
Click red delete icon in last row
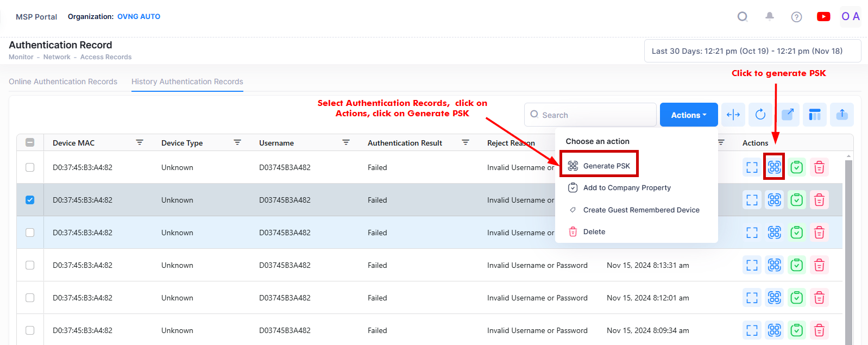coord(819,330)
